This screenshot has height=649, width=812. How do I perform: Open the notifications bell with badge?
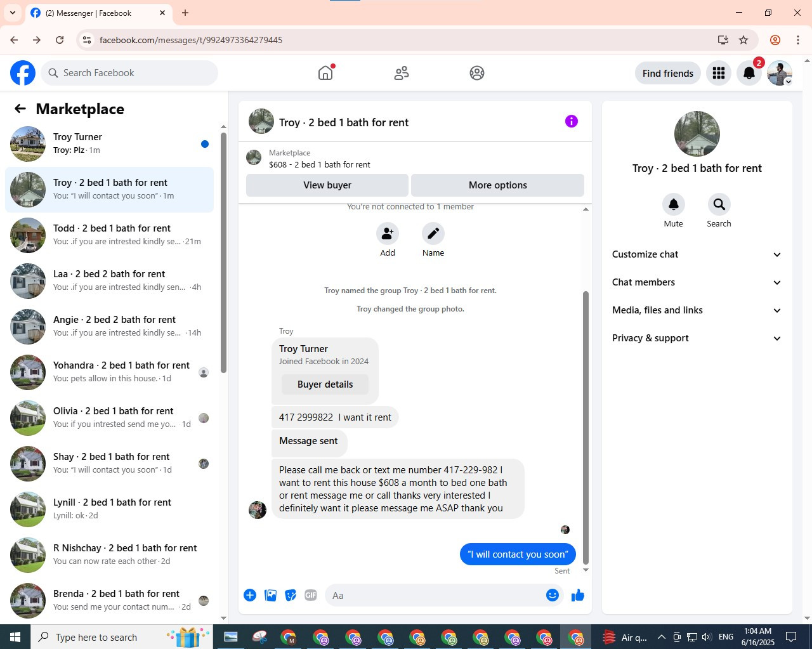coord(749,73)
